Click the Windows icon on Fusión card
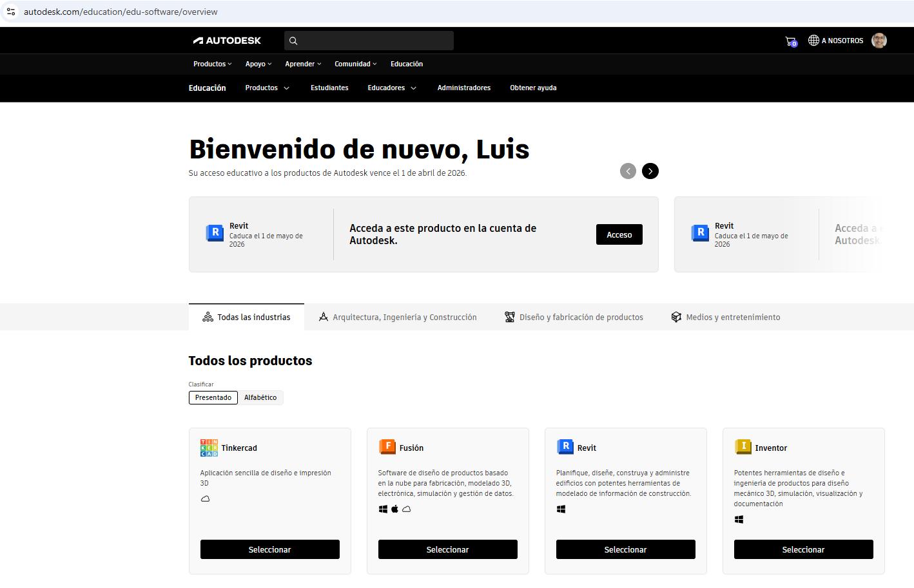This screenshot has width=914, height=588. (383, 509)
